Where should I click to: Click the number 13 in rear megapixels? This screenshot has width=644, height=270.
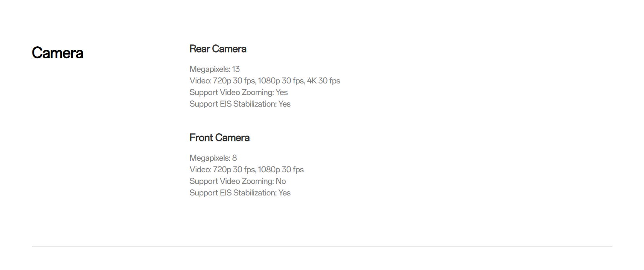coord(236,69)
